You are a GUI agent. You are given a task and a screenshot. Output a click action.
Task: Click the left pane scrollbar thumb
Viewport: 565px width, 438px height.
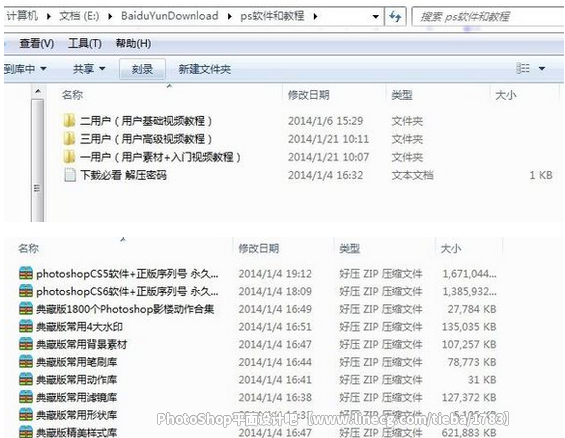tap(37, 160)
